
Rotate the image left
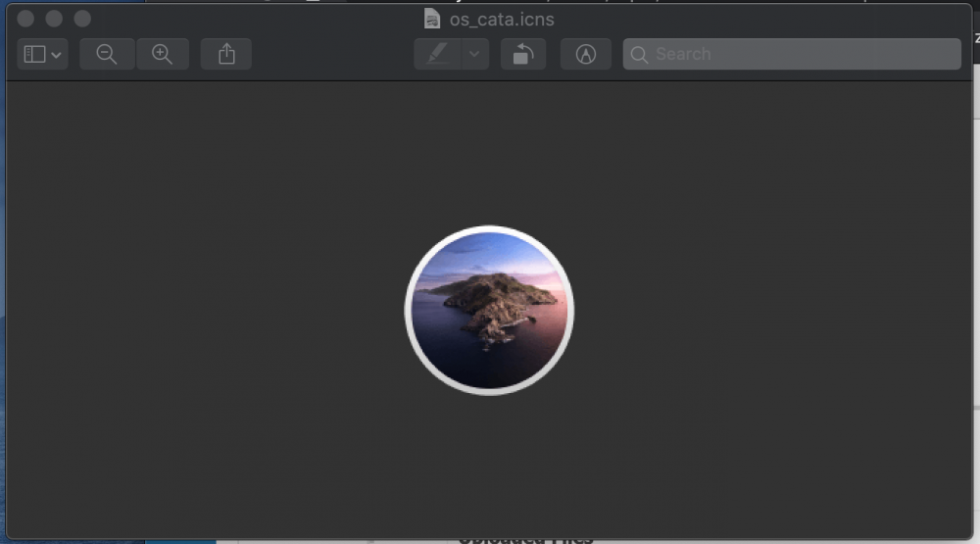coord(523,55)
